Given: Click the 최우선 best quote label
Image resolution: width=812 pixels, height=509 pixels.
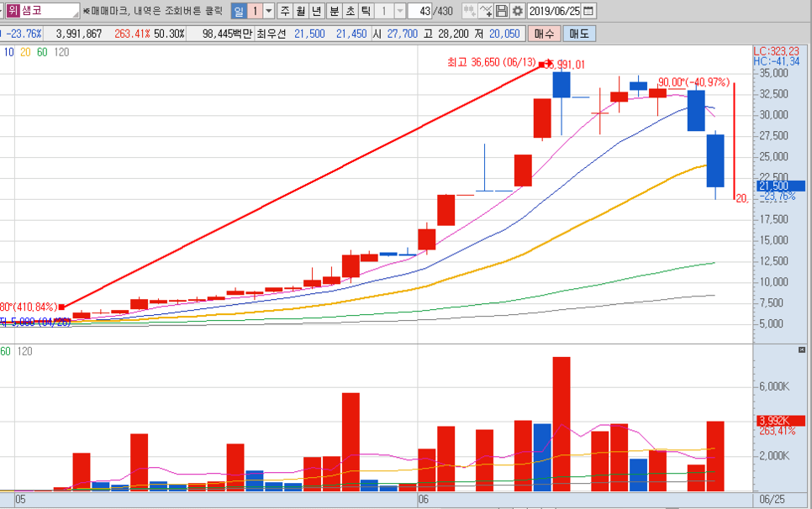Looking at the screenshot, I should point(272,34).
